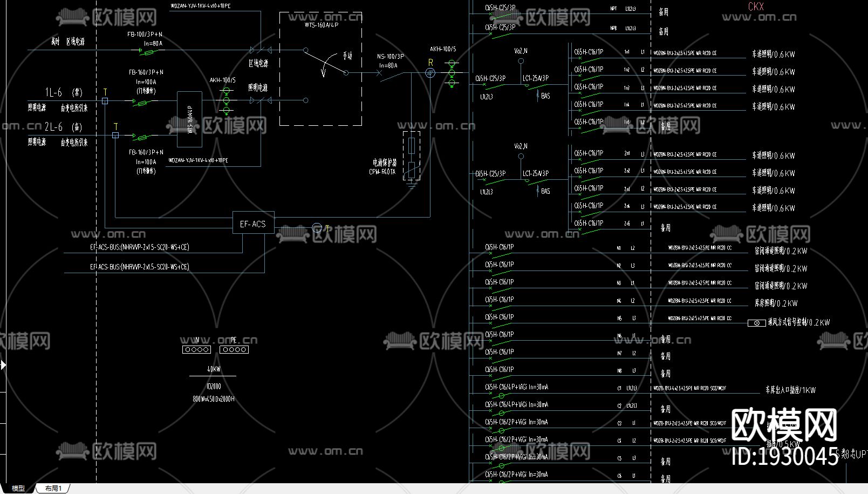868x494 pixels.
Task: Click the red CKX label
Action: tap(756, 6)
